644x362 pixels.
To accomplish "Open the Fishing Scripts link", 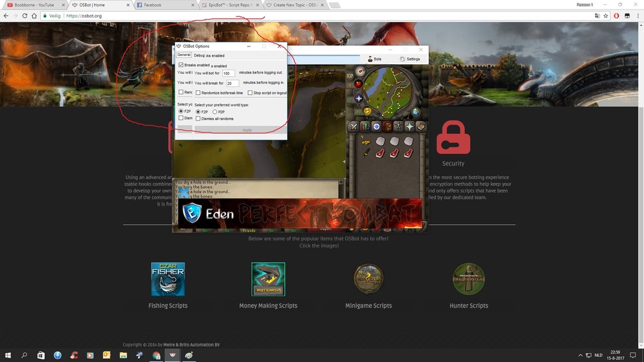I will click(x=168, y=306).
